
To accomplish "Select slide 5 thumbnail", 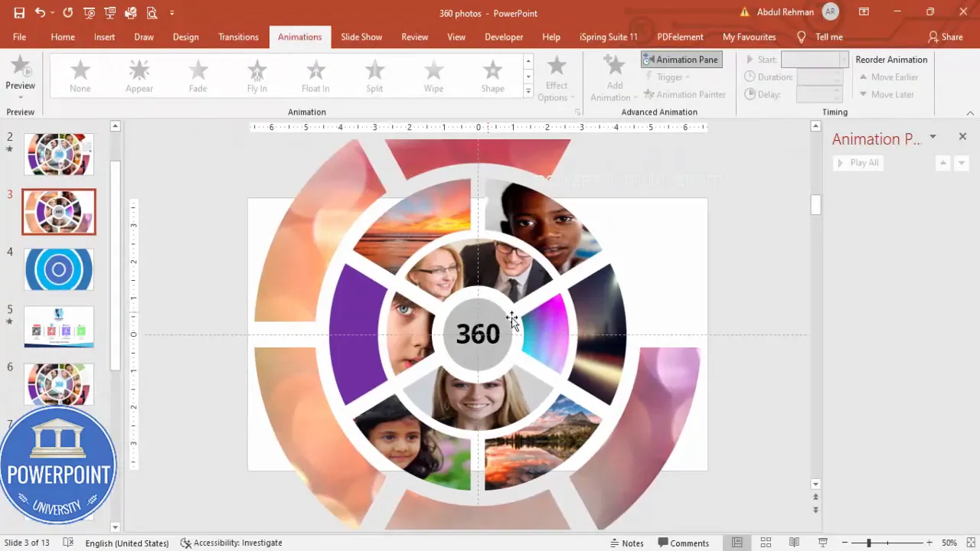I will coord(59,327).
